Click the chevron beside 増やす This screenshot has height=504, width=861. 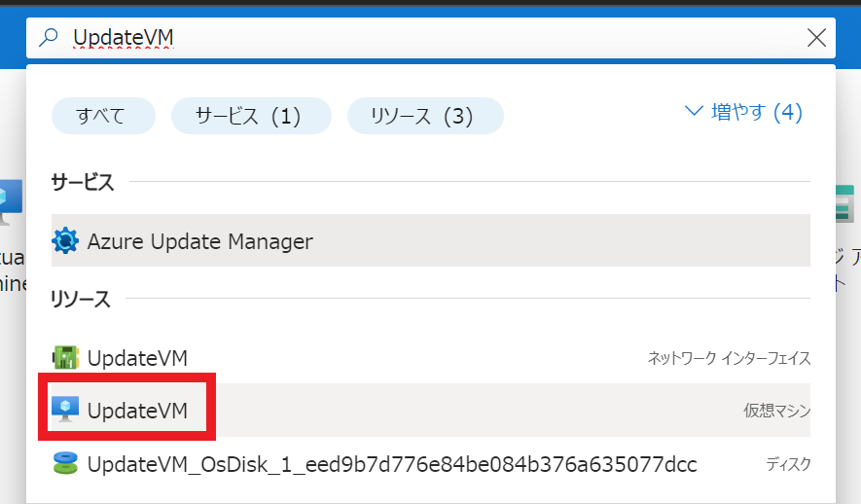tap(694, 112)
